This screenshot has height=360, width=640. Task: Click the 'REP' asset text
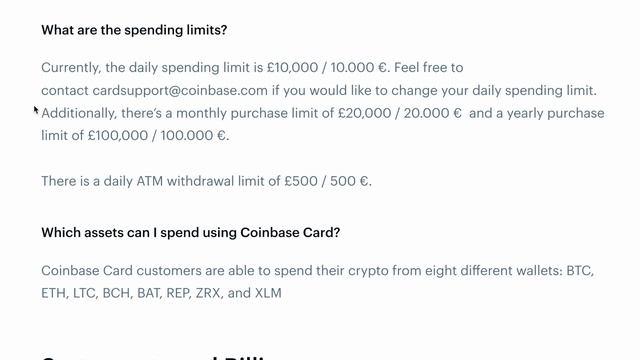178,293
